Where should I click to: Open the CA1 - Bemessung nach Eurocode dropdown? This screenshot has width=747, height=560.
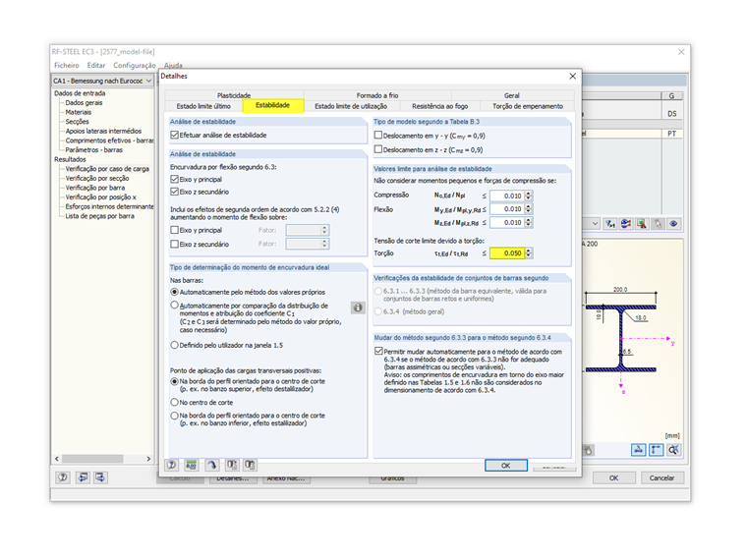[102, 81]
